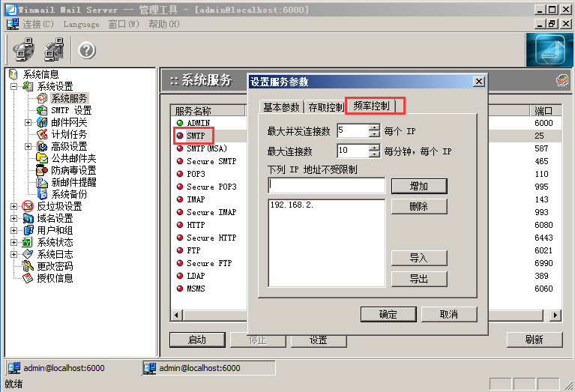
Task: Open the 帮助(H) menu
Action: tap(164, 24)
